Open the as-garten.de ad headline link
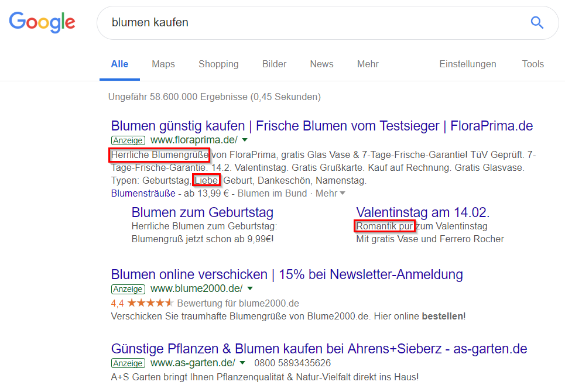 (319, 349)
